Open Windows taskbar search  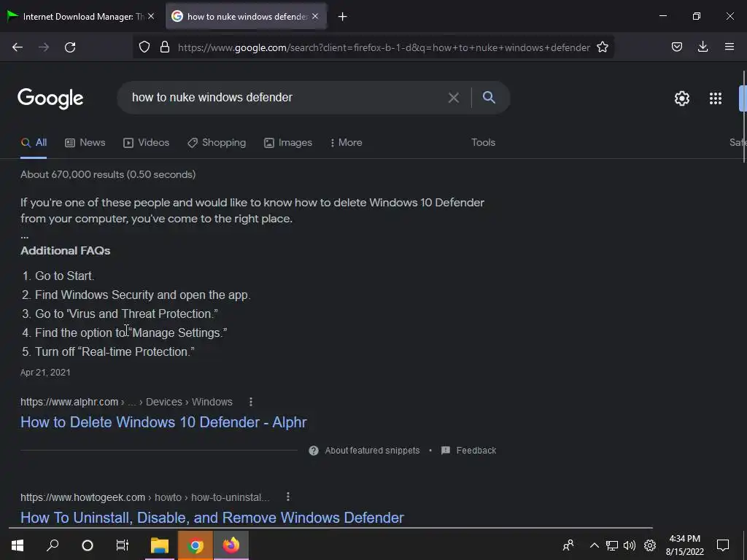click(x=53, y=545)
